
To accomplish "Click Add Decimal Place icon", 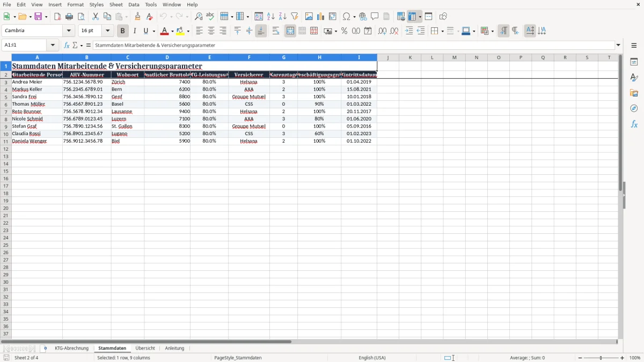I will [x=382, y=31].
